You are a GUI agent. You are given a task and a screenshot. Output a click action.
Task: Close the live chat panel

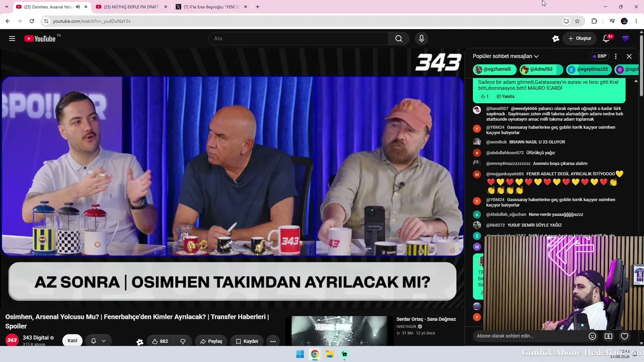pyautogui.click(x=629, y=56)
